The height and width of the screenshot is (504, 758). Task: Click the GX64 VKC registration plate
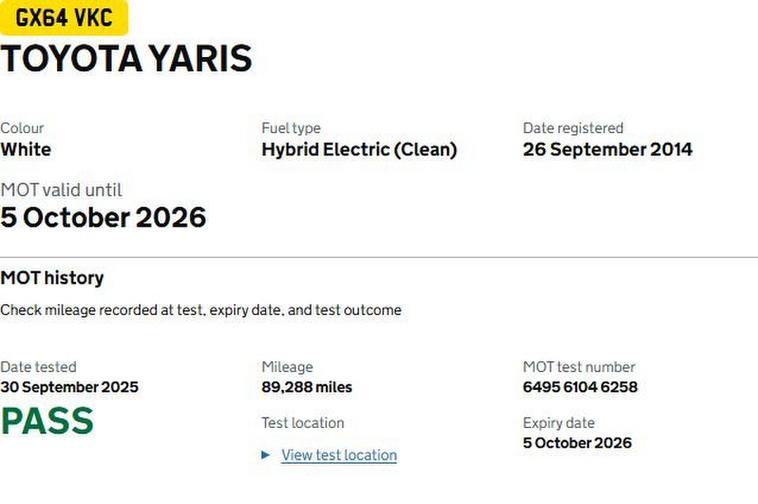(64, 17)
